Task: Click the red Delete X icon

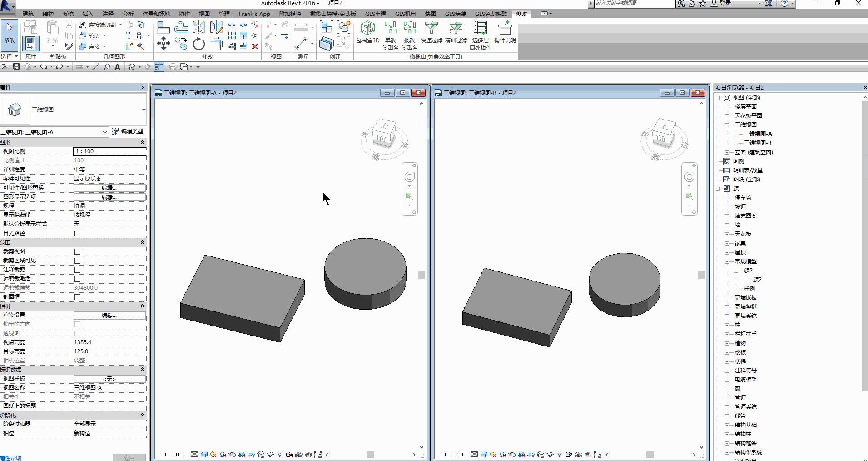Action: pyautogui.click(x=255, y=46)
